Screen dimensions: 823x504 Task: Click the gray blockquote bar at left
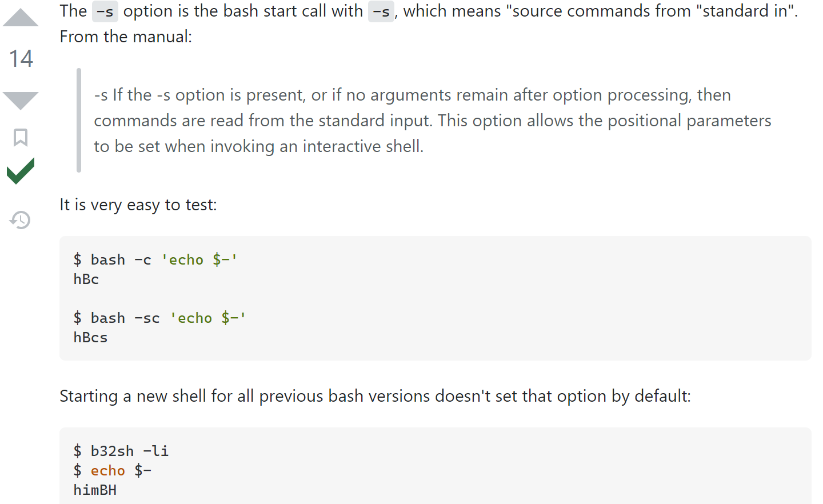(79, 121)
